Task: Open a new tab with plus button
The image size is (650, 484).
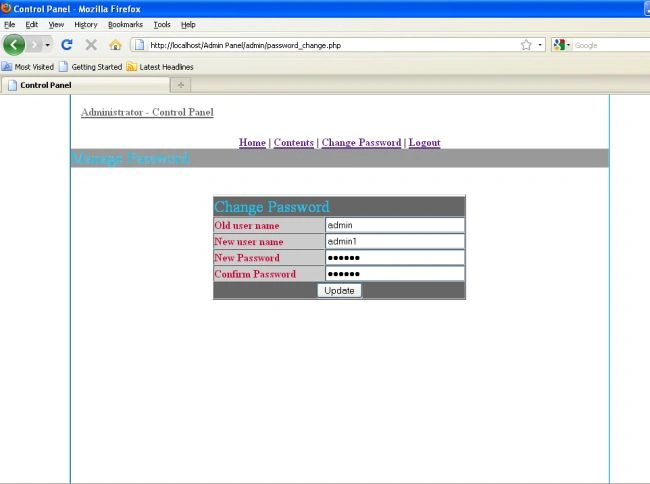Action: click(x=181, y=85)
